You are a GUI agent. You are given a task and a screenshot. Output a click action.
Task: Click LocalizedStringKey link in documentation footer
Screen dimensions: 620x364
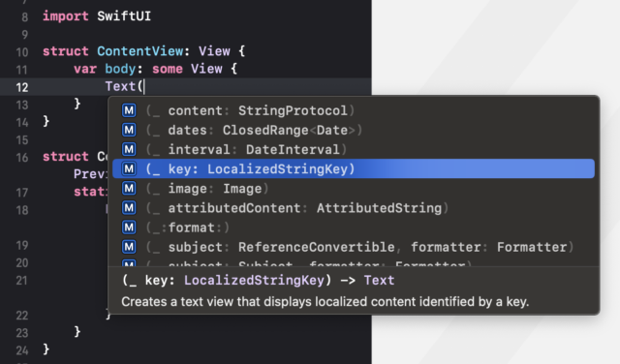254,280
